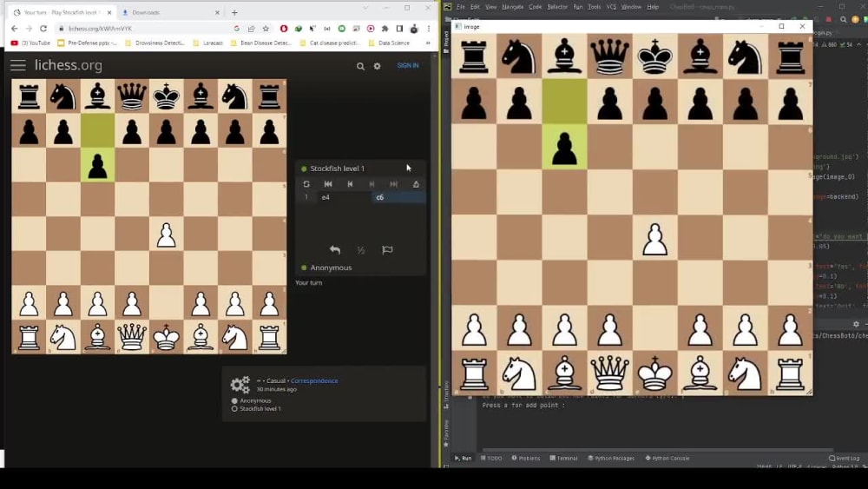This screenshot has width=868, height=489.
Task: Toggle the Chrome side panel icon
Action: tap(399, 29)
